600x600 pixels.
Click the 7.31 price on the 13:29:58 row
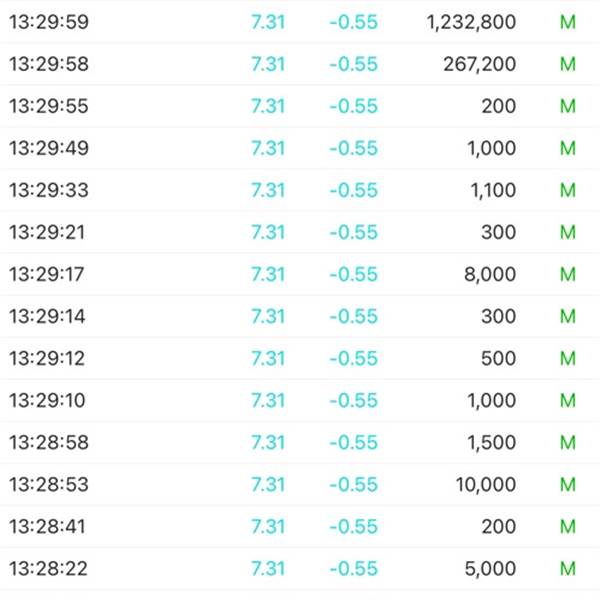tap(268, 64)
